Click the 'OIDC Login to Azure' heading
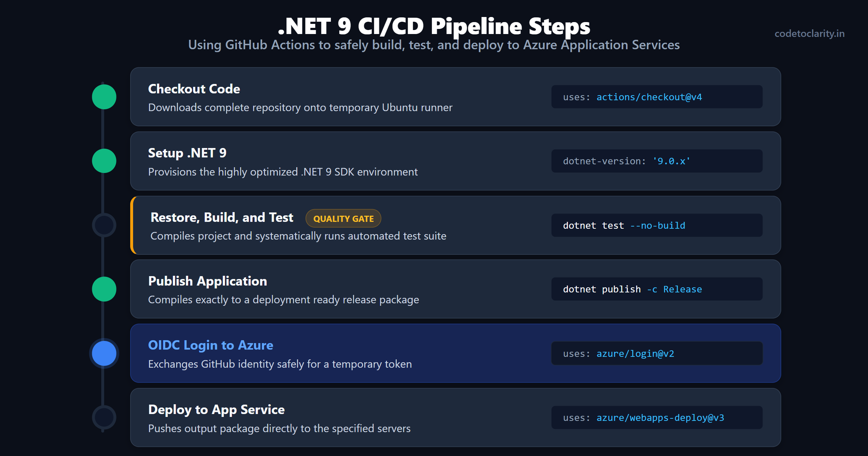 pyautogui.click(x=210, y=345)
